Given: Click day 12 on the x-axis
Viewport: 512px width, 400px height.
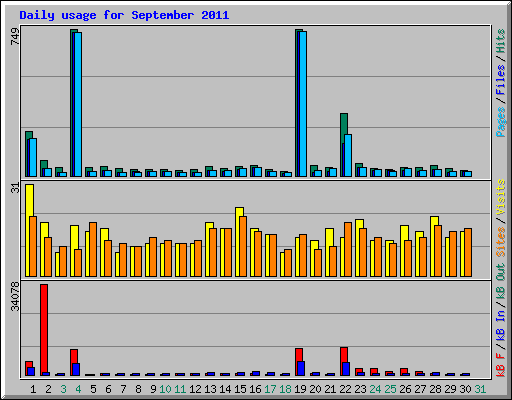Looking at the screenshot, I should (195, 389).
